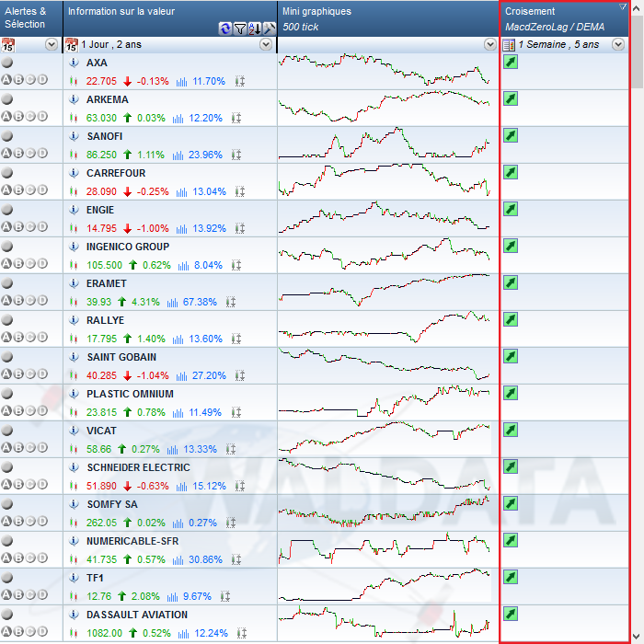The image size is (644, 644).
Task: Click the crossing arrow for DASSAULT AVIATION
Action: coord(511,614)
